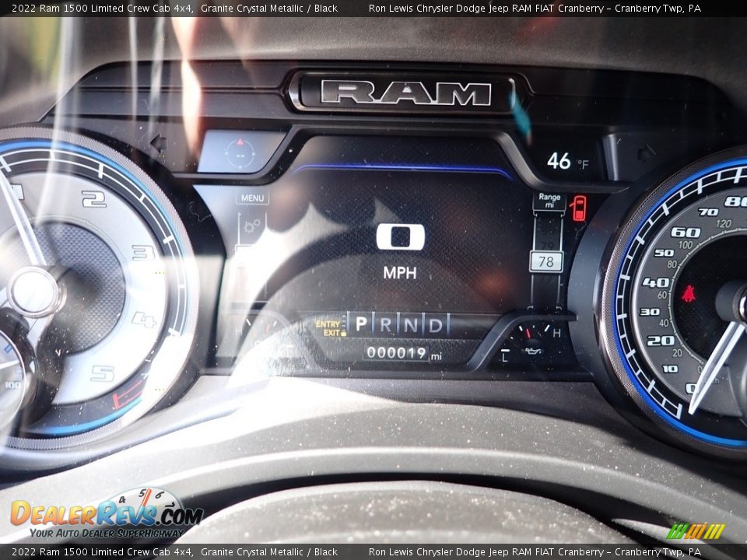Image resolution: width=747 pixels, height=560 pixels.
Task: Click the right turn signal arrow
Action: point(646,153)
